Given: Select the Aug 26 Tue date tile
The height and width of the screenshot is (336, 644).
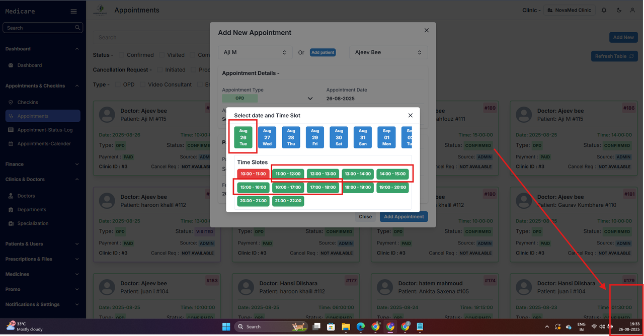Looking at the screenshot, I should (244, 137).
